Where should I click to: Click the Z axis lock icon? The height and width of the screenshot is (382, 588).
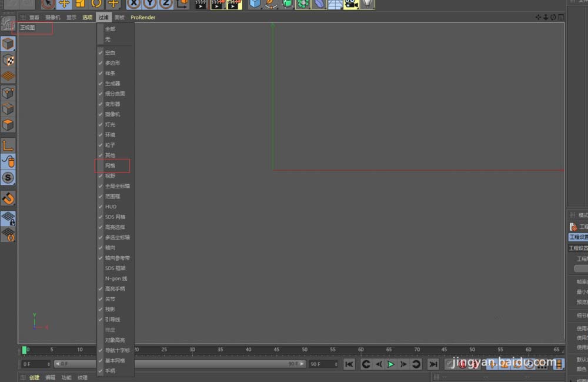[166, 4]
